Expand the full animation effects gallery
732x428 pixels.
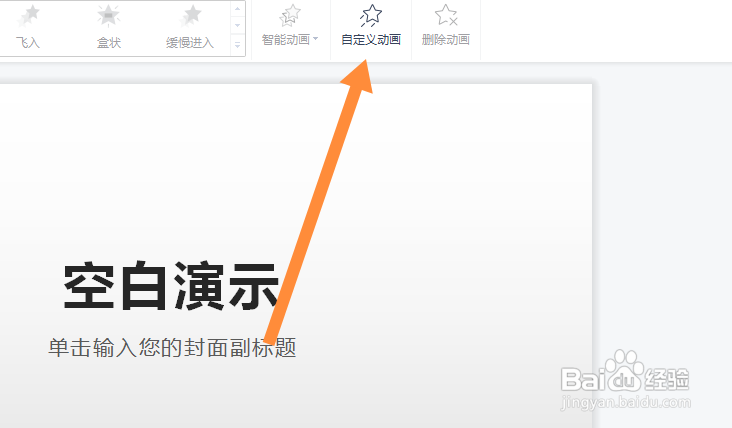point(238,45)
